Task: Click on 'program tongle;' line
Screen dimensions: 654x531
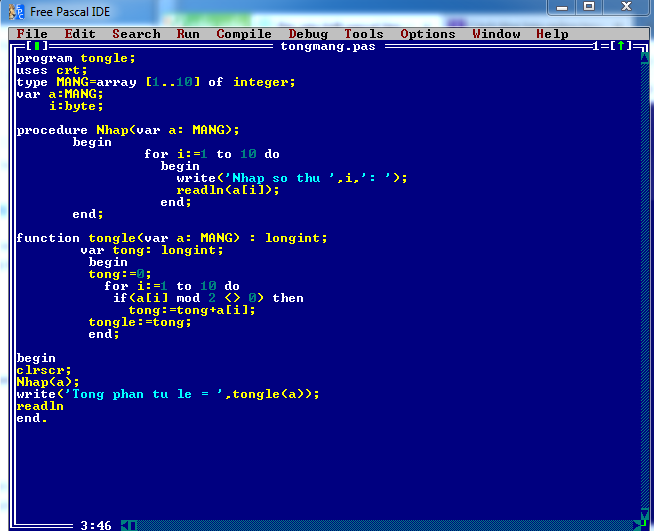Action: click(x=76, y=58)
